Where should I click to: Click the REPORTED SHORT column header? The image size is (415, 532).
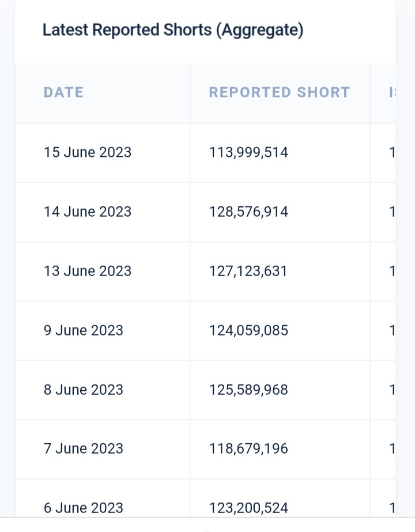pos(279,93)
